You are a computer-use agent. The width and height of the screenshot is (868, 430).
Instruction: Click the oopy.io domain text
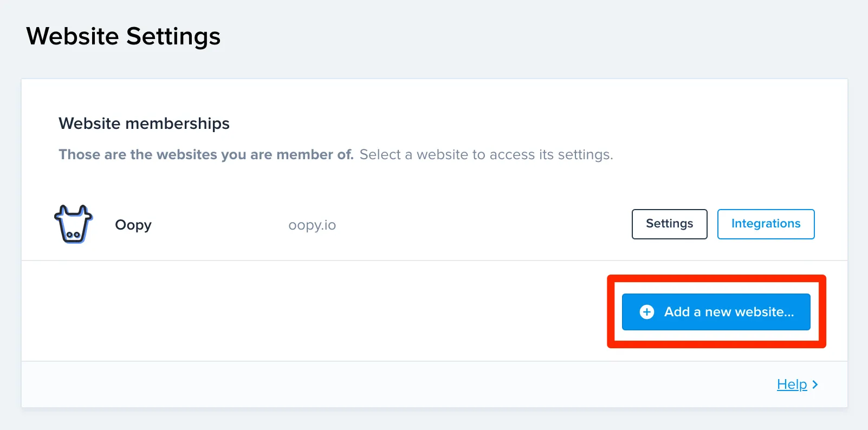point(312,225)
